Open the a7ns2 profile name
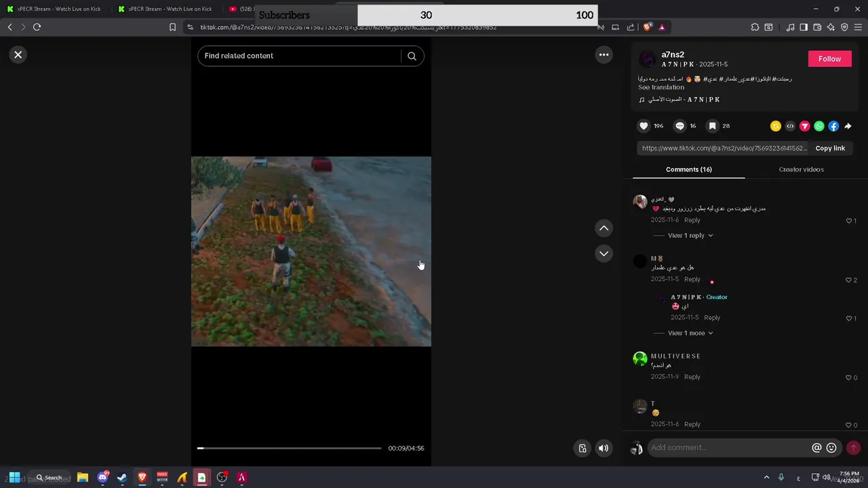Screen dimensions: 868x488 [x=673, y=55]
